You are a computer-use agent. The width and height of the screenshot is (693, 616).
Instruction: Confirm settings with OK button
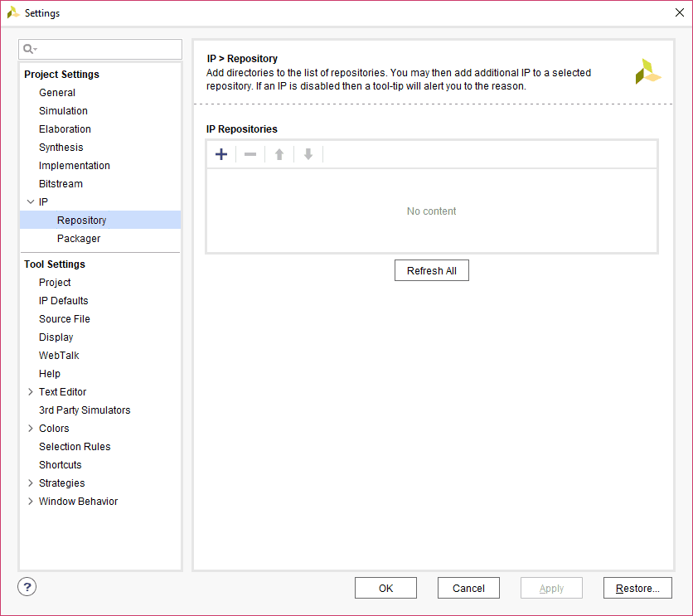385,588
